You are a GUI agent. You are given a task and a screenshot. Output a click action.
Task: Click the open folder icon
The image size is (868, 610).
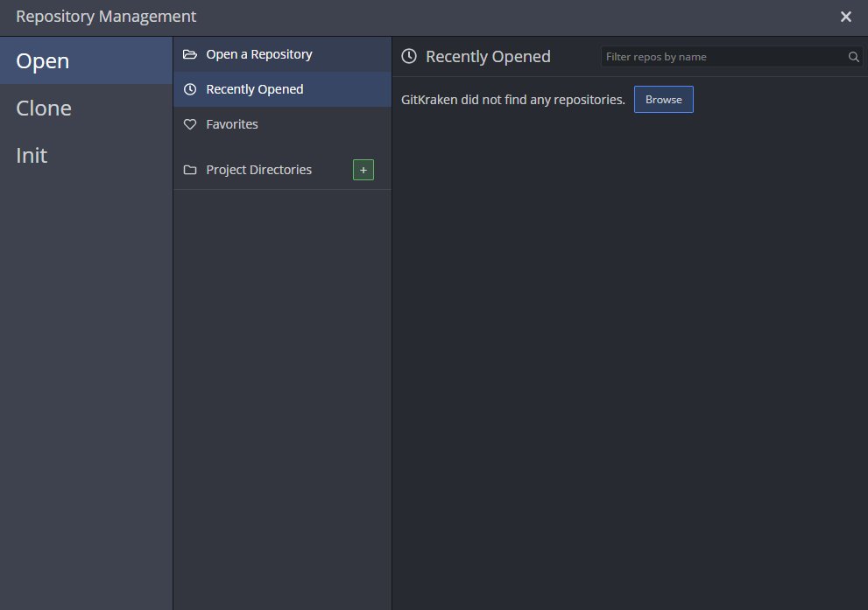[190, 54]
